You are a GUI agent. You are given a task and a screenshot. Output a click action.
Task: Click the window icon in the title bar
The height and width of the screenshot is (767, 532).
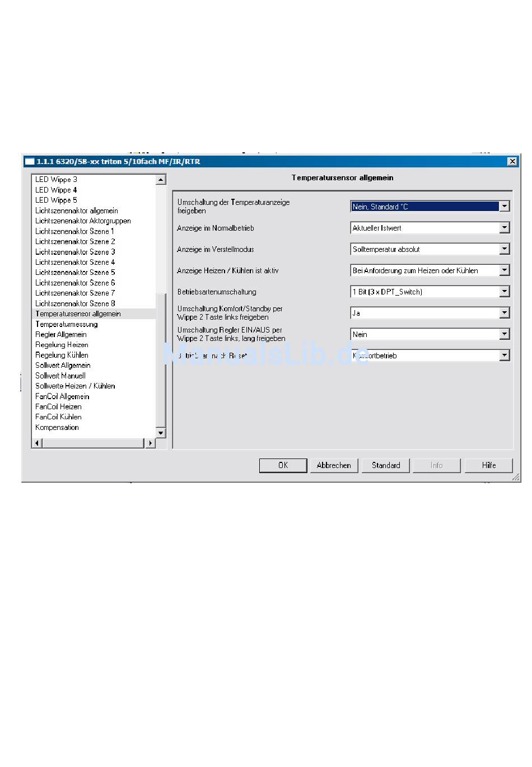pos(30,161)
